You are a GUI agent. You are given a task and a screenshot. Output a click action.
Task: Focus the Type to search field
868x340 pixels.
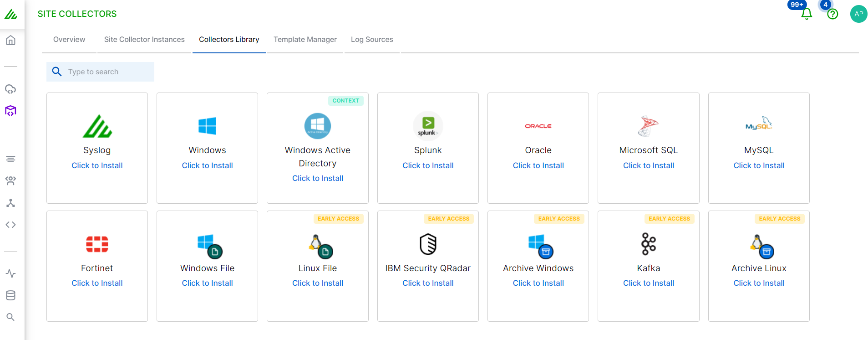(100, 72)
